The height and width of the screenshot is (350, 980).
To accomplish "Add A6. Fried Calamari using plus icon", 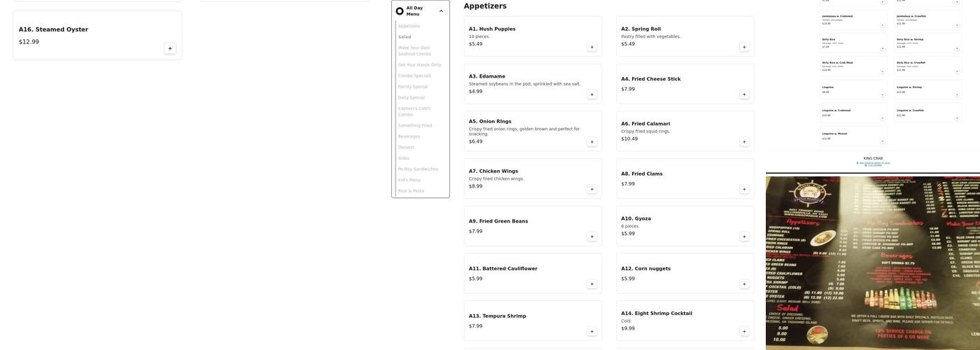I will pos(744,142).
